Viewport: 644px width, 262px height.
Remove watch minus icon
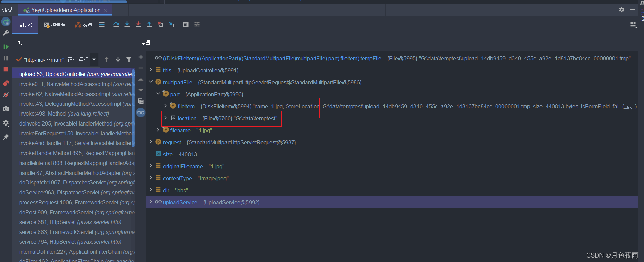coord(141,68)
